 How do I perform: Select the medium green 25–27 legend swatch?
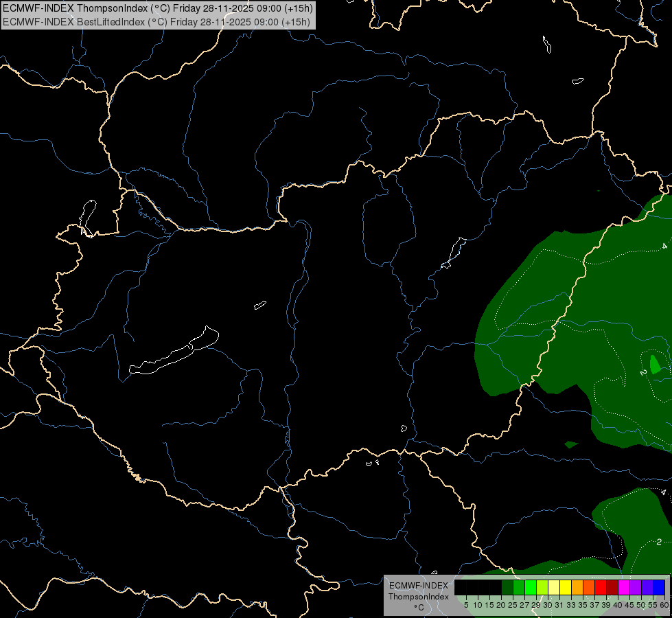coord(519,587)
